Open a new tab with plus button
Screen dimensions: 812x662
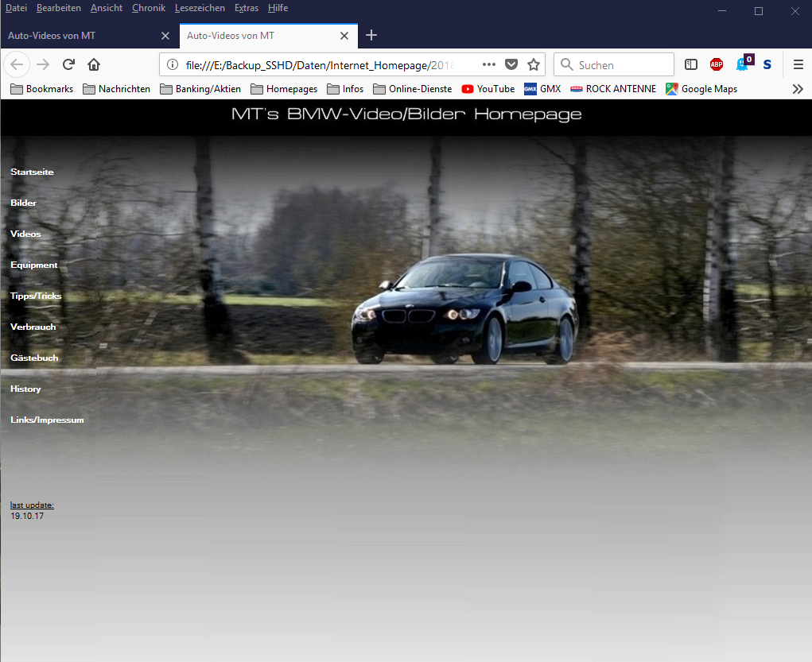click(371, 35)
